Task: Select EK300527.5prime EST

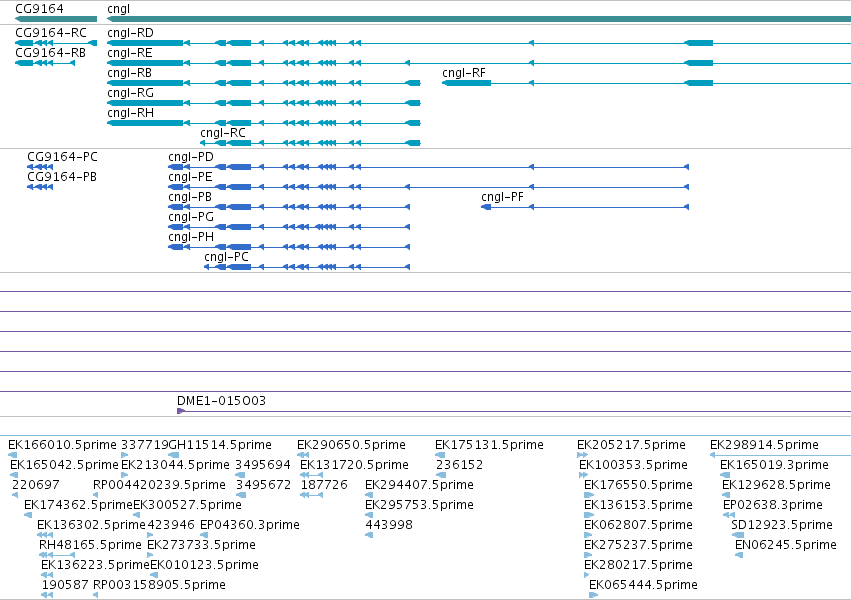Action: (x=187, y=505)
